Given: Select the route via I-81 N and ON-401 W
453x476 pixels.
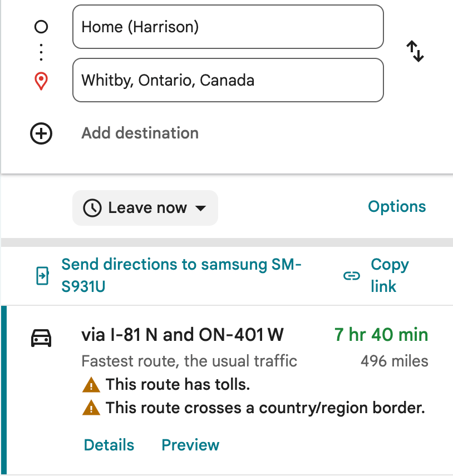Looking at the screenshot, I should (x=183, y=335).
